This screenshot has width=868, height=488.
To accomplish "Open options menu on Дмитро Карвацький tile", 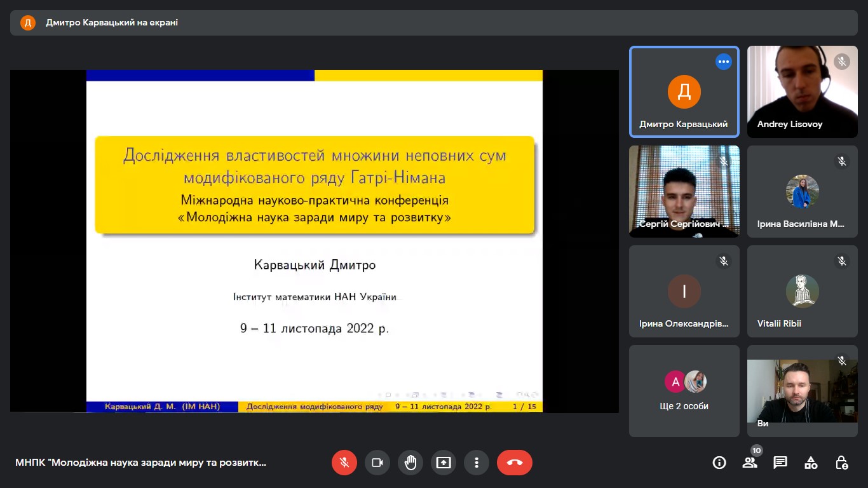I will click(723, 62).
